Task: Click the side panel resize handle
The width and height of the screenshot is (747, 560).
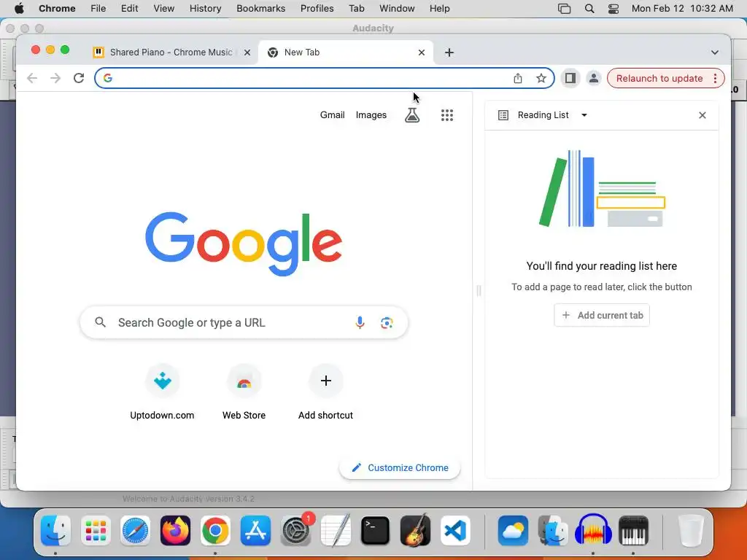Action: pyautogui.click(x=479, y=290)
